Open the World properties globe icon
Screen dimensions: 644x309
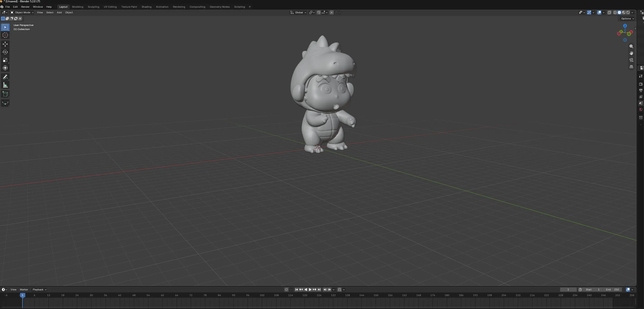[x=641, y=110]
